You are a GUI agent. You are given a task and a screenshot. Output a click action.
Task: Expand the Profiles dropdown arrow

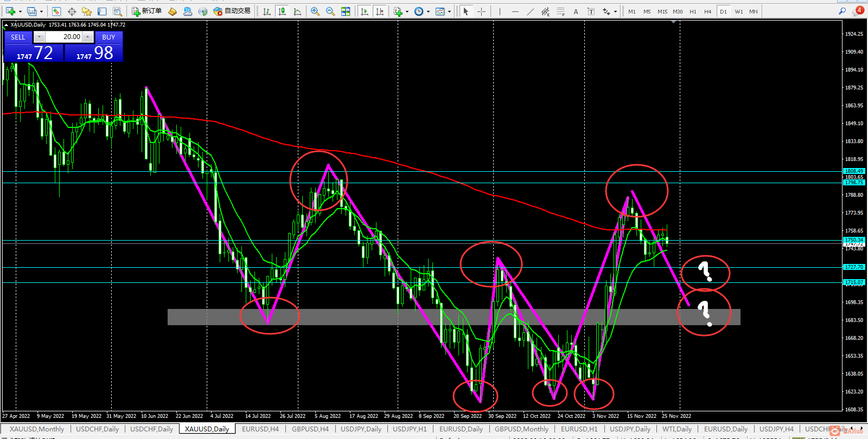click(41, 11)
